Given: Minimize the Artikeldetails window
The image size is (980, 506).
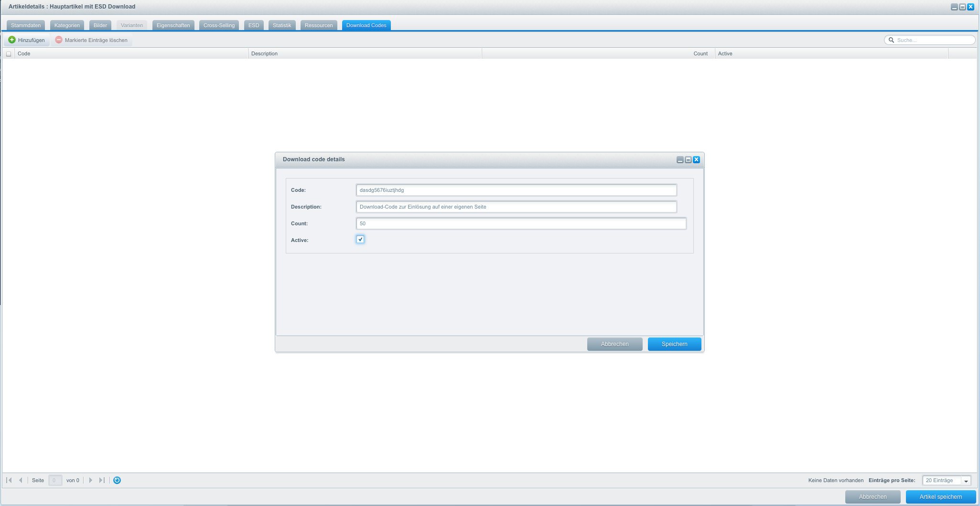Looking at the screenshot, I should (x=954, y=7).
